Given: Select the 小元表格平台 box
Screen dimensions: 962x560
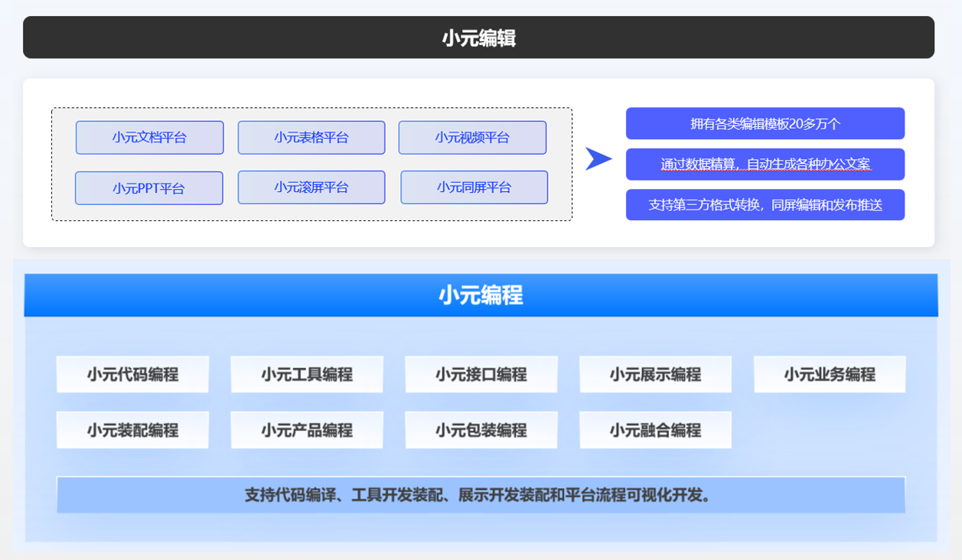Looking at the screenshot, I should coord(311,138).
